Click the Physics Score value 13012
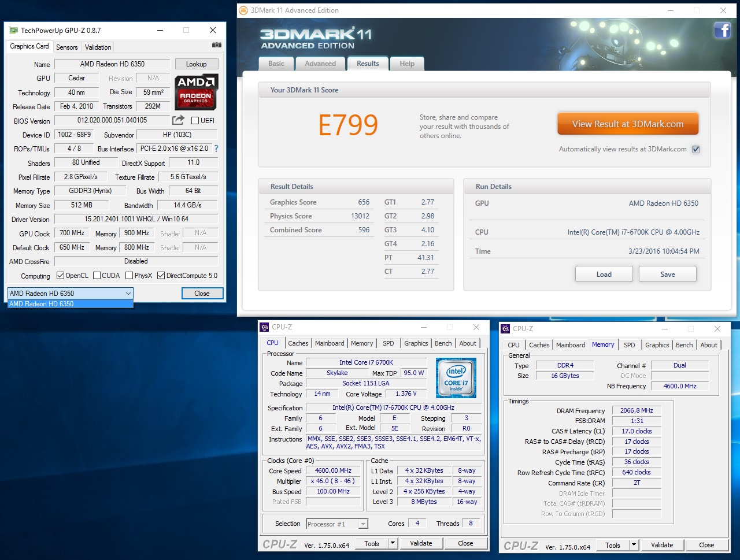This screenshot has width=740, height=560. (x=360, y=216)
